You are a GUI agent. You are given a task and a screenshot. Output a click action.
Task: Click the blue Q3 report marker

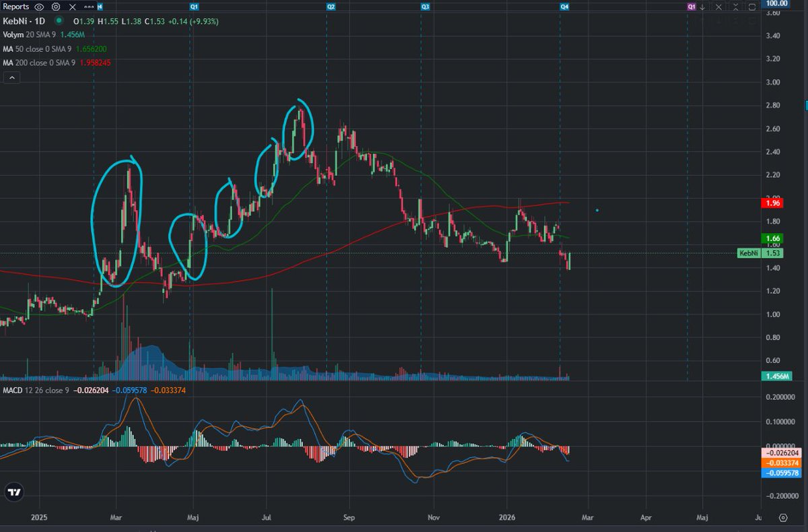(x=426, y=7)
